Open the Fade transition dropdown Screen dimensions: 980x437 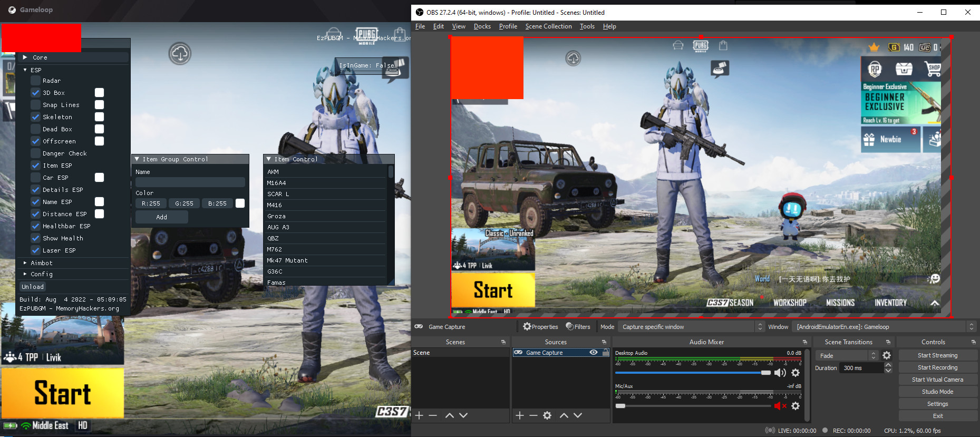pyautogui.click(x=846, y=355)
